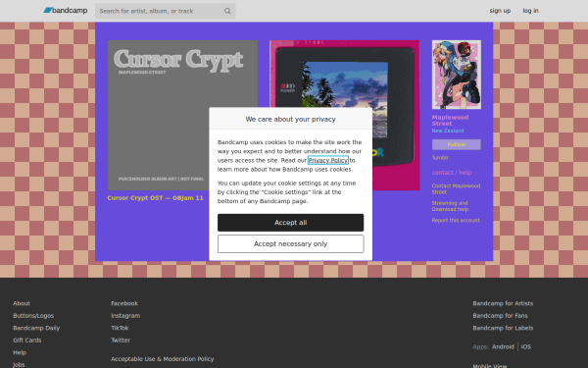The width and height of the screenshot is (588, 368).
Task: Open Streaming and Download help
Action: point(450,206)
